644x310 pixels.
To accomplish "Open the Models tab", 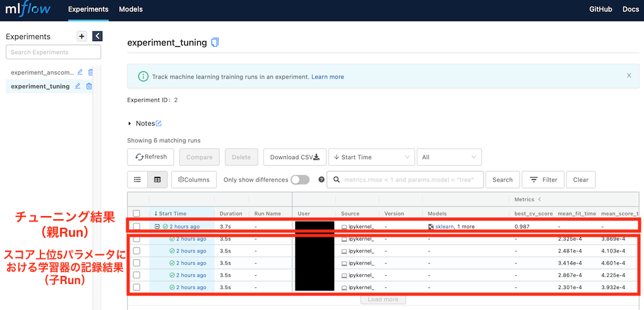I will pyautogui.click(x=131, y=9).
